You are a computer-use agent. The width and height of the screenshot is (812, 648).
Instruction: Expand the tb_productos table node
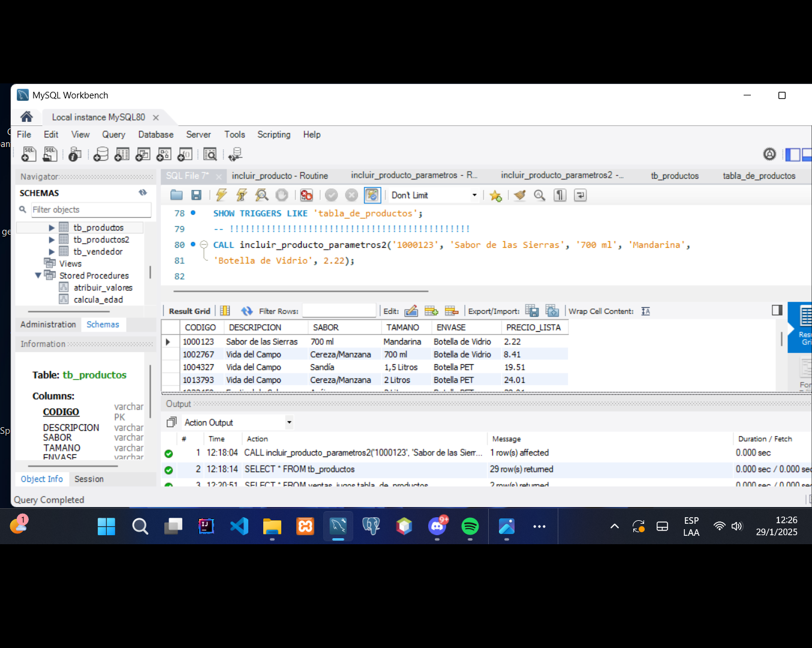[52, 227]
